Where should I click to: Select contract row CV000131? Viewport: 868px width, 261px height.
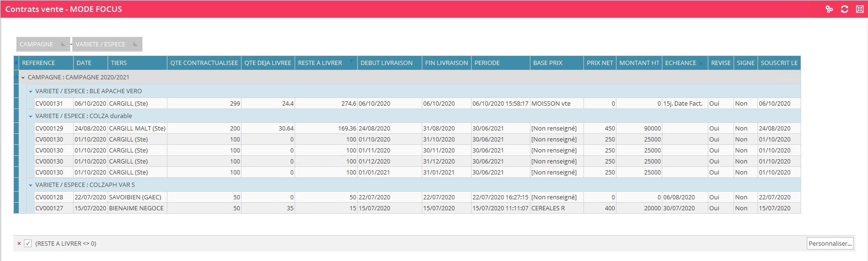[49, 104]
